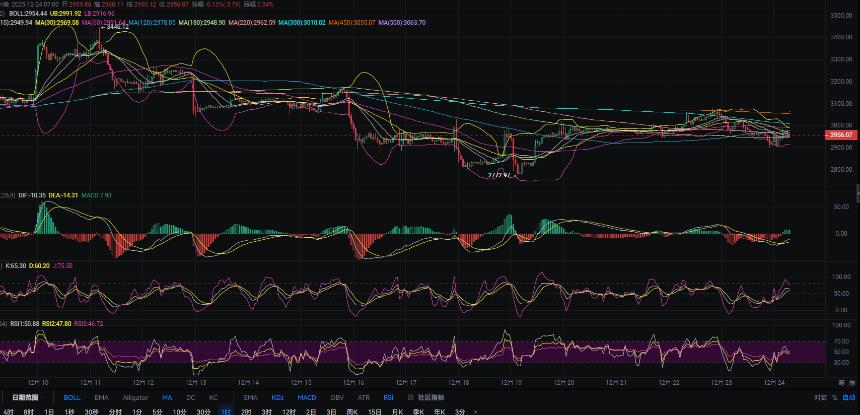Switch to the 5分 timeframe
Image resolution: width=860 pixels, height=415 pixels.
(157, 412)
